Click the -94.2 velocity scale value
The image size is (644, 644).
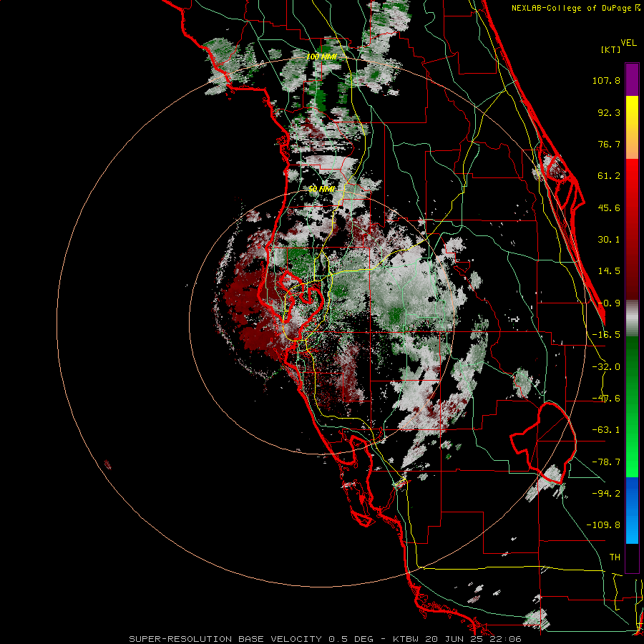pyautogui.click(x=606, y=493)
